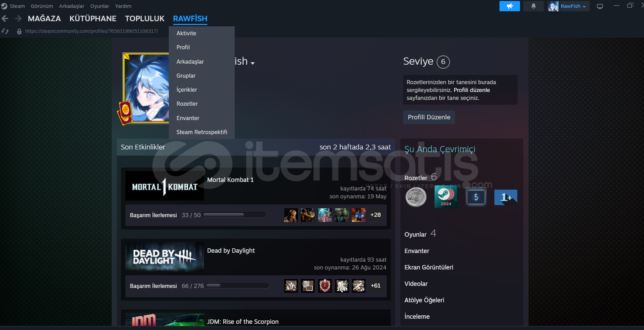Screen dimensions: 644x330
Task: Click fifth Dead by Daylight achievement icon
Action: (359, 286)
